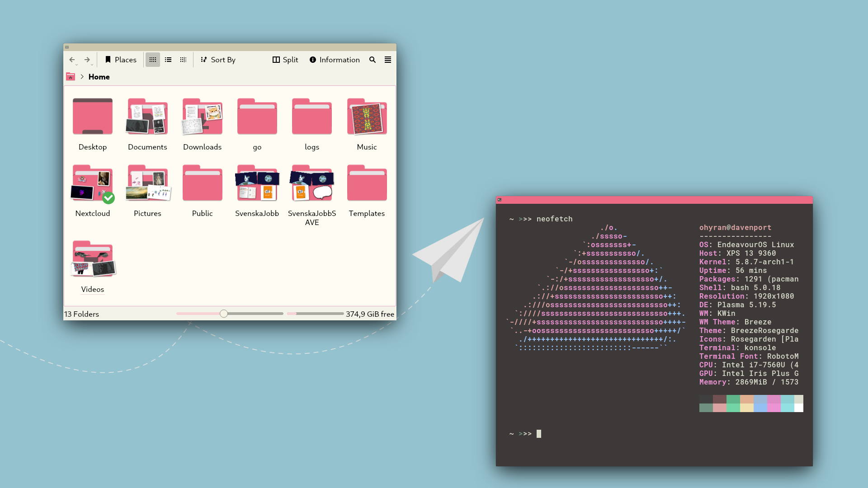Open the Places panel
This screenshot has height=488, width=868.
click(x=120, y=59)
